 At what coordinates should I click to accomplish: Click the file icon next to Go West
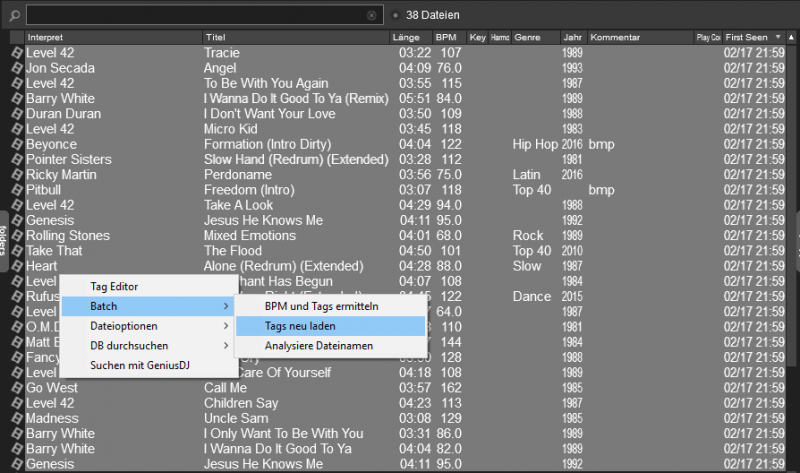click(16, 388)
